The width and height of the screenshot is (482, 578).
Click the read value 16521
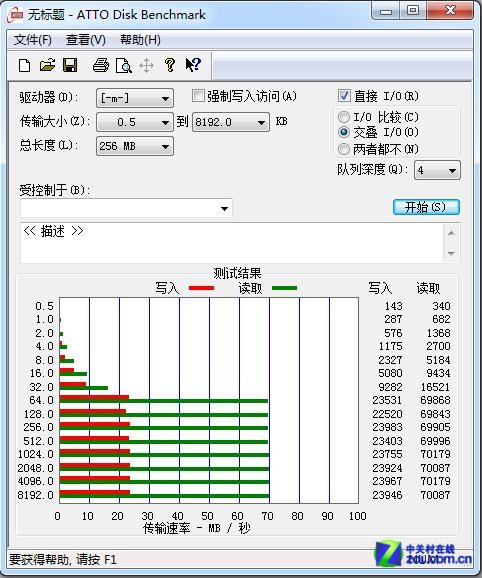435,387
